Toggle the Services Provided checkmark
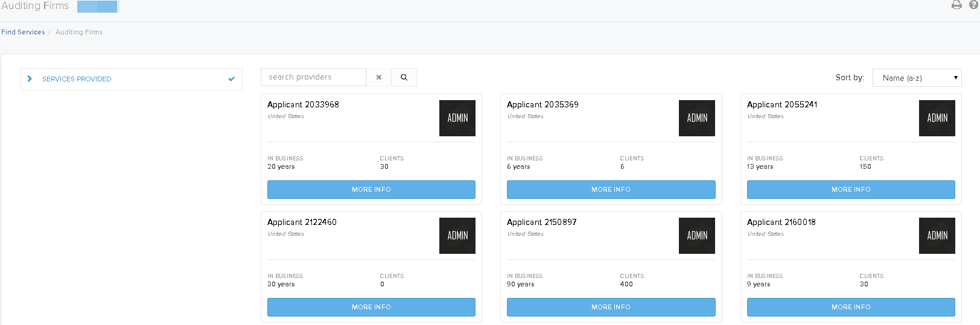 232,79
